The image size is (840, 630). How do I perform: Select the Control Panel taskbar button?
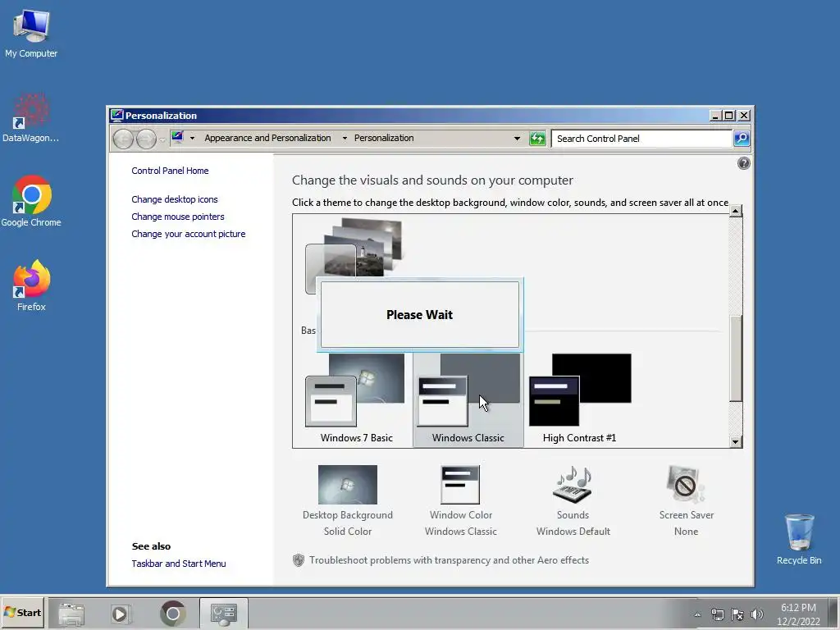[x=223, y=614]
